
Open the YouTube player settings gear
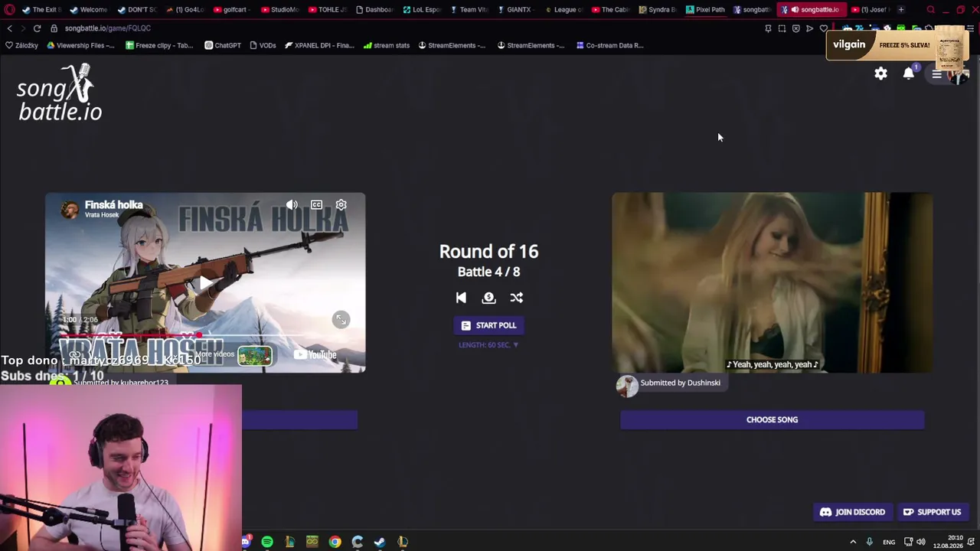pos(341,205)
